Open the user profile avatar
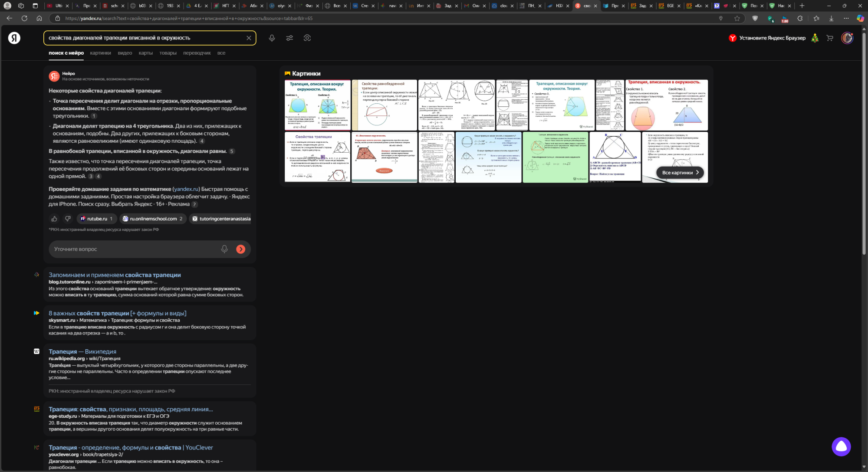 pos(847,38)
